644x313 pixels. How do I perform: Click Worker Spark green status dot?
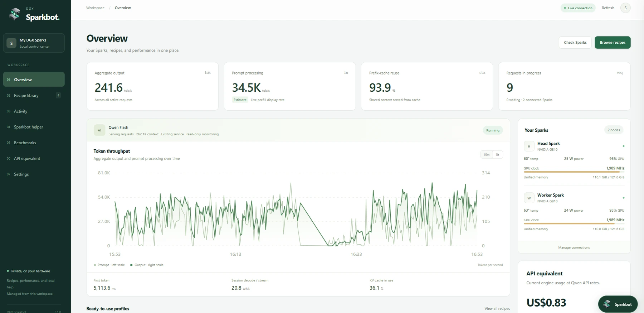(624, 198)
